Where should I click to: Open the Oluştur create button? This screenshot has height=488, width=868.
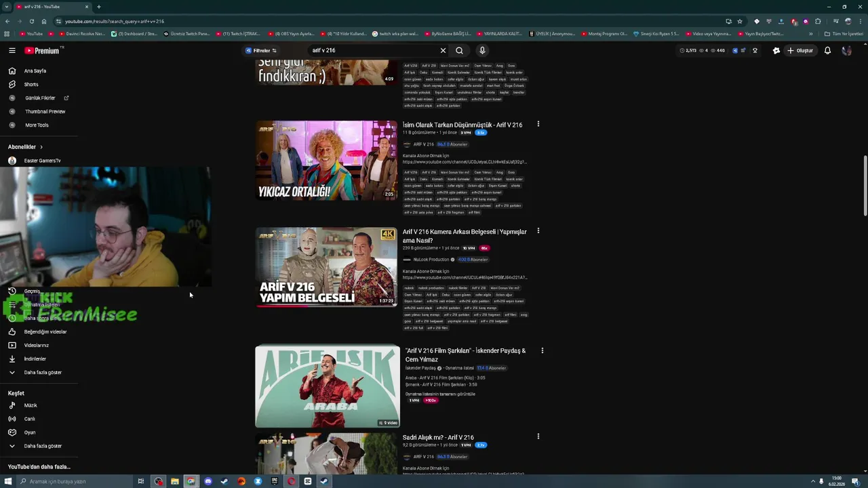tap(800, 50)
